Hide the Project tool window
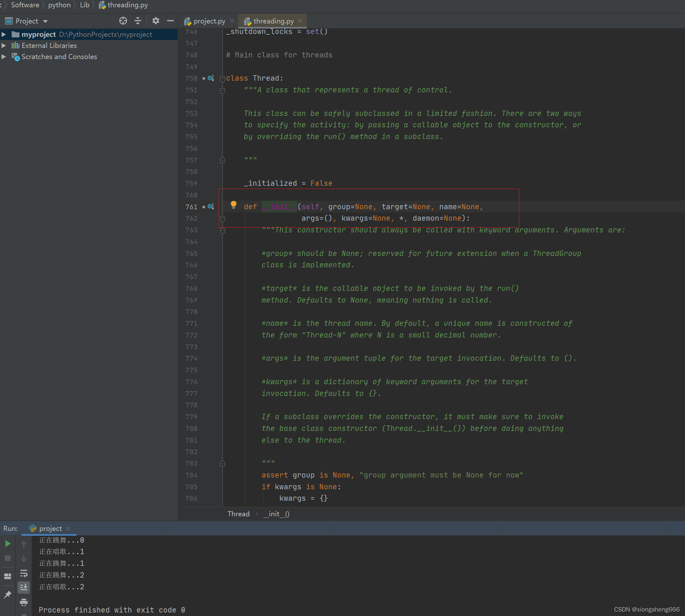 170,21
